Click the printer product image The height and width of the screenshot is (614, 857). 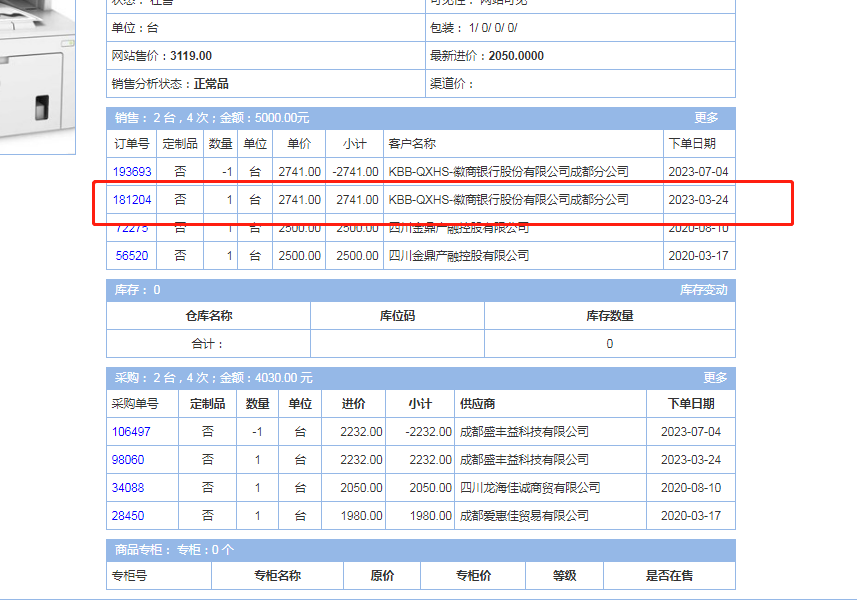click(37, 77)
